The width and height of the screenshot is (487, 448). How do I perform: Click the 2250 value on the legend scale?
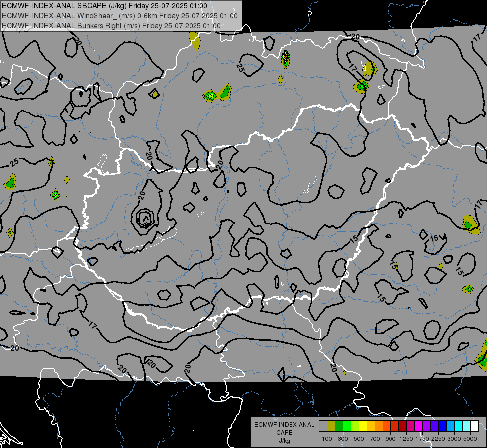pos(438,439)
